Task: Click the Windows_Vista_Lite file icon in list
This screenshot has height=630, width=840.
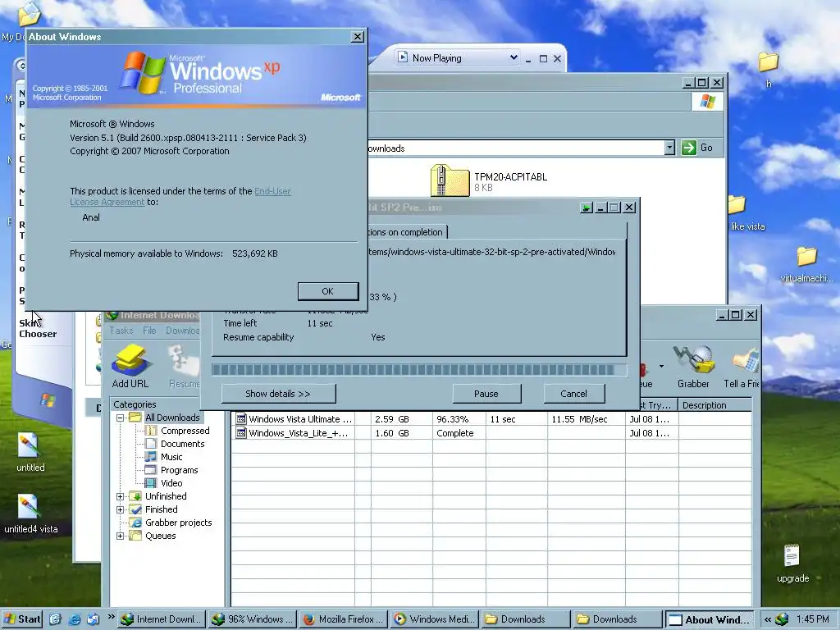Action: 241,433
